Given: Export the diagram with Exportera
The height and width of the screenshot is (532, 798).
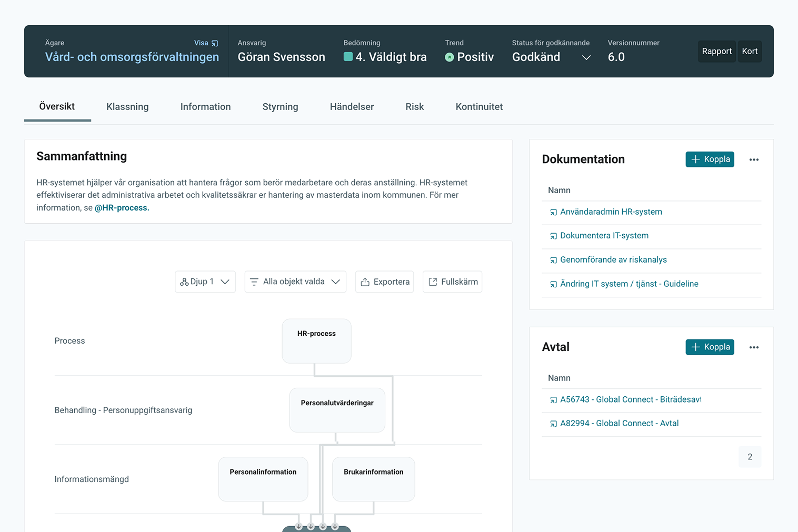Looking at the screenshot, I should (x=384, y=282).
